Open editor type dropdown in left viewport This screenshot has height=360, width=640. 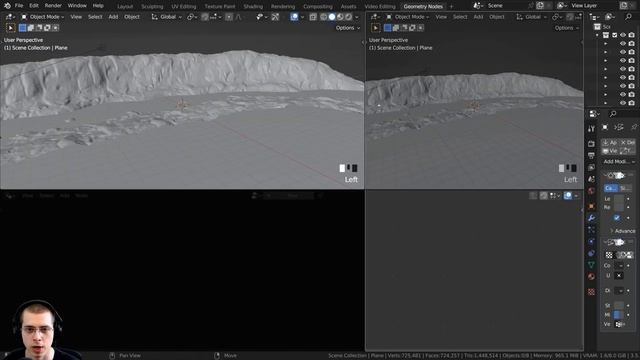(x=10, y=17)
